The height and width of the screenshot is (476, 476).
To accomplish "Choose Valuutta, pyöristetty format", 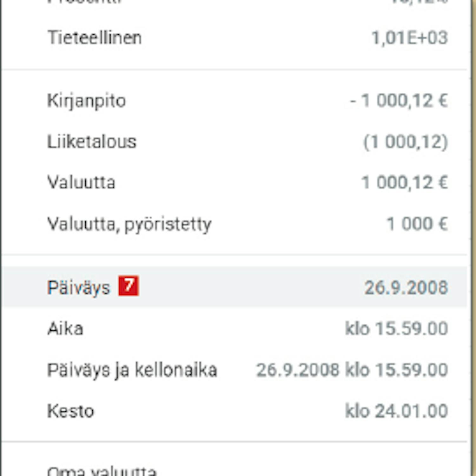I will coord(235,224).
